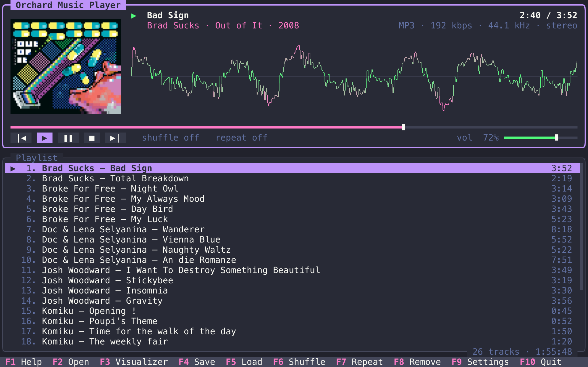Select Komiku – Time for the walk of the day
The width and height of the screenshot is (588, 367).
292,331
